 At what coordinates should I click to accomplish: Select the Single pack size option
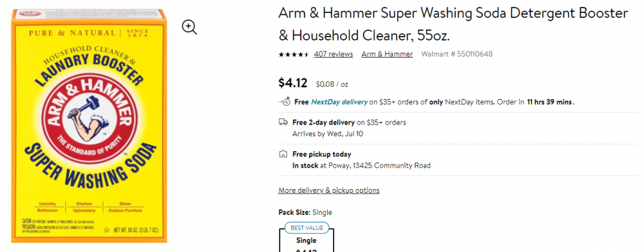coord(307,240)
